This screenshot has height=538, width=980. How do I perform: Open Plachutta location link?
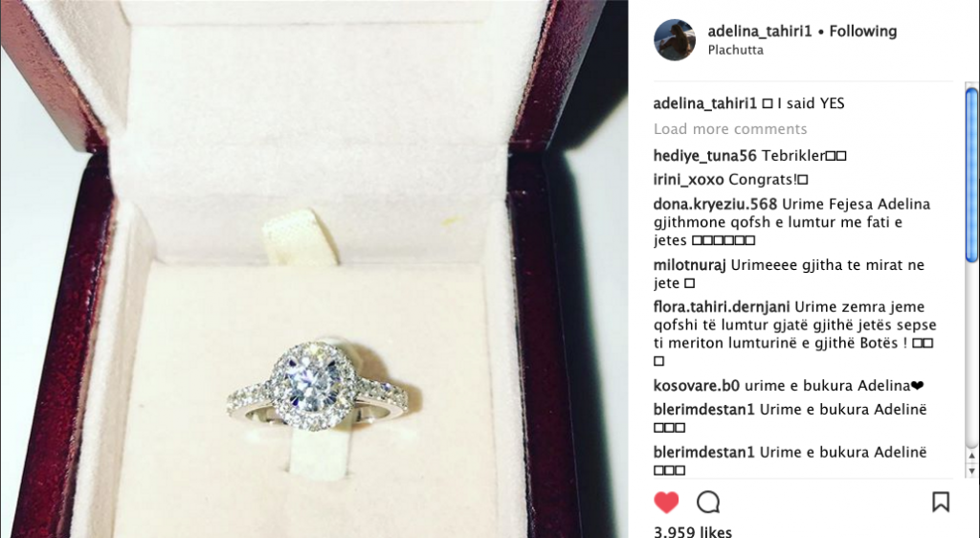click(735, 50)
